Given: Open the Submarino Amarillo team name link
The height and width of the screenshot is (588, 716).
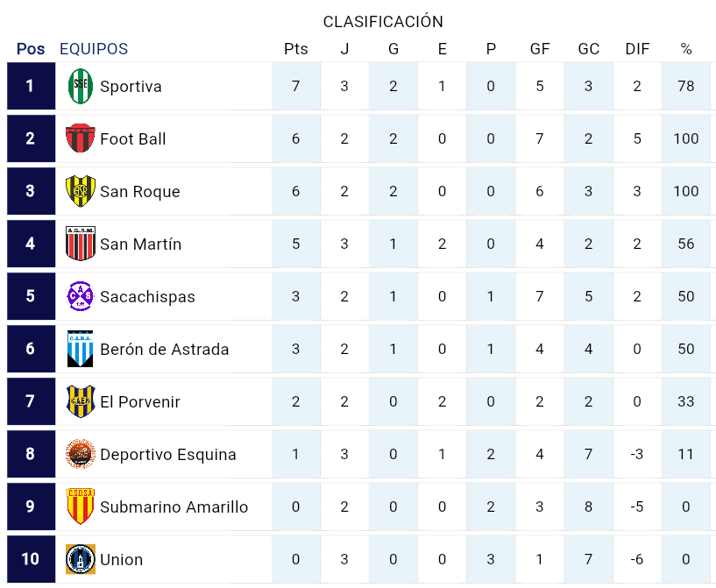Looking at the screenshot, I should [x=174, y=507].
